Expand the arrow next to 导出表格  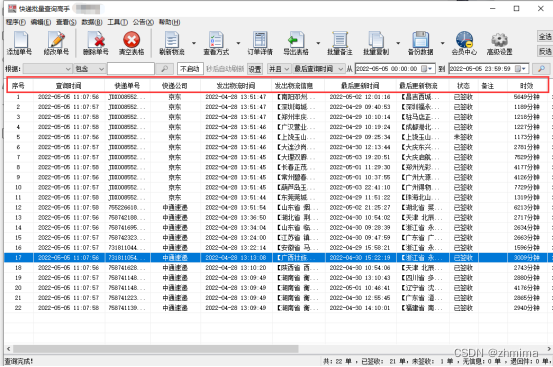(x=318, y=43)
